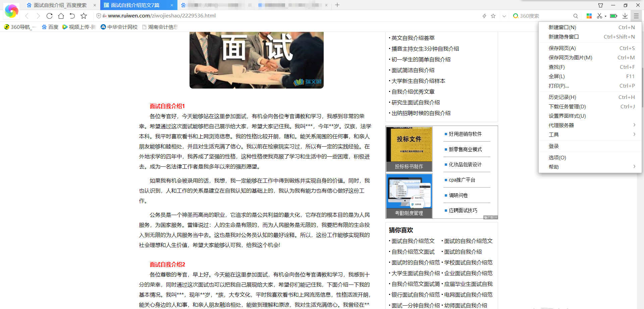Image resolution: width=644 pixels, height=309 pixels.
Task: Click the restore closed tab undo icon
Action: pyautogui.click(x=72, y=16)
